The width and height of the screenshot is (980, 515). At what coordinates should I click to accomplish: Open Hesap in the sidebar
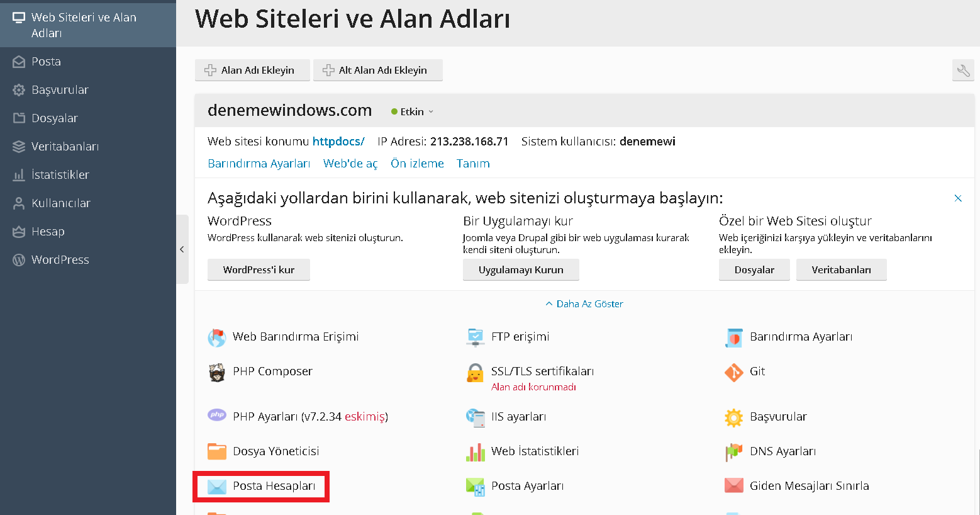pyautogui.click(x=88, y=232)
